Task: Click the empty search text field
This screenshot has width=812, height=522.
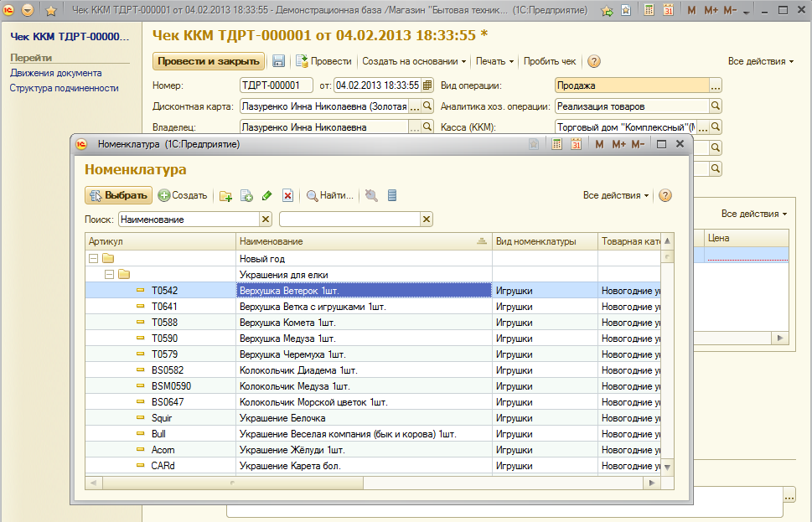Action: 350,220
